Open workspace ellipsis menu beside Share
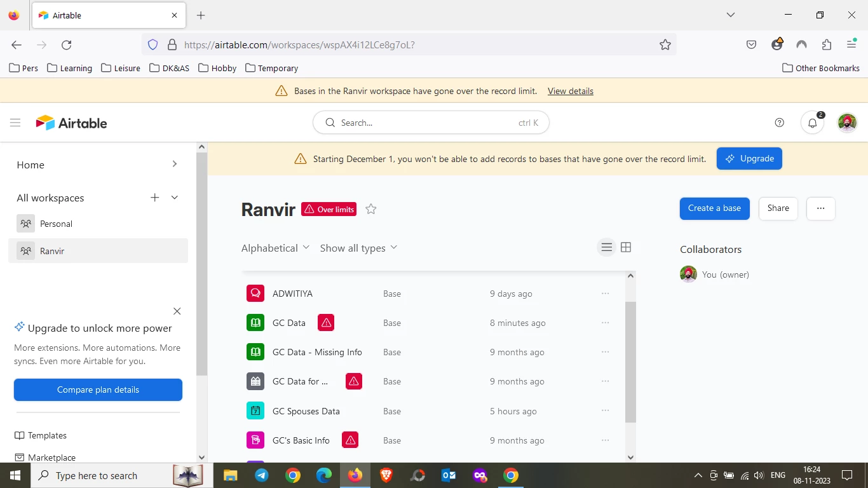 coord(821,208)
